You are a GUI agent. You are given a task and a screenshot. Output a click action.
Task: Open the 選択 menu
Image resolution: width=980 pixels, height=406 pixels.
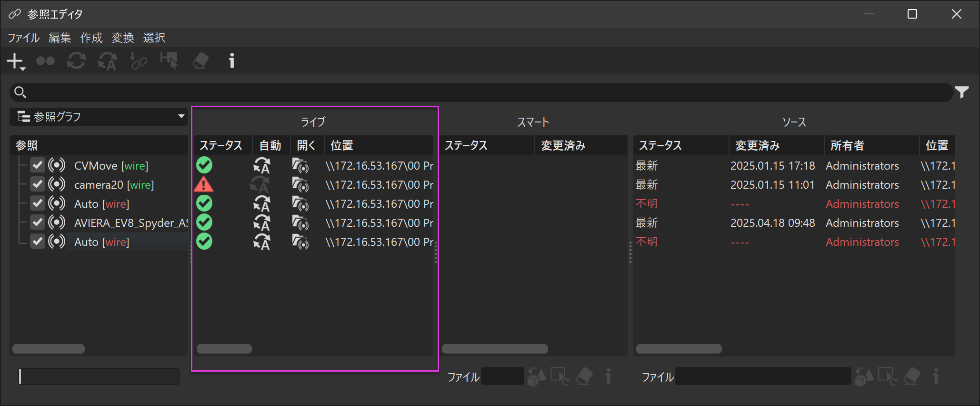154,38
